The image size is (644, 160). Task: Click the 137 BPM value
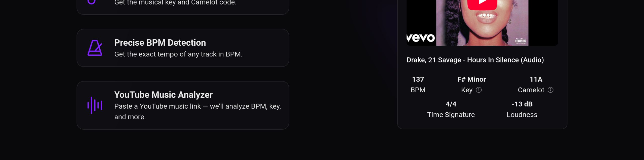[418, 79]
